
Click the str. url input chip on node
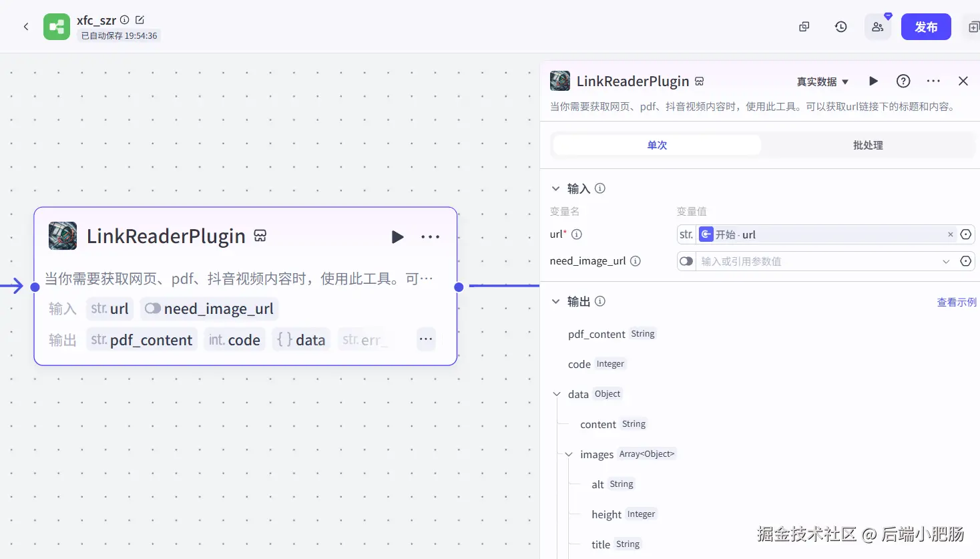point(109,309)
